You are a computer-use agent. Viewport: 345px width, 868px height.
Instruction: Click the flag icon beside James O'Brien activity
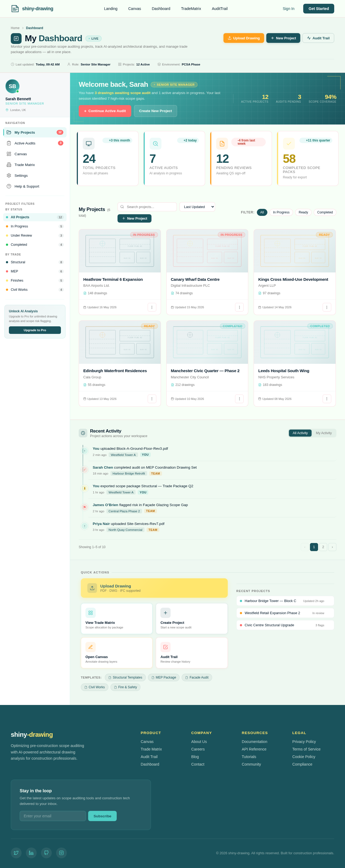click(x=85, y=507)
